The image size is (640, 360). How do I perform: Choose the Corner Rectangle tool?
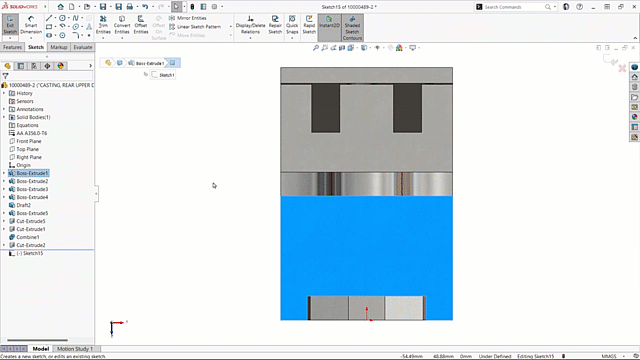49,27
